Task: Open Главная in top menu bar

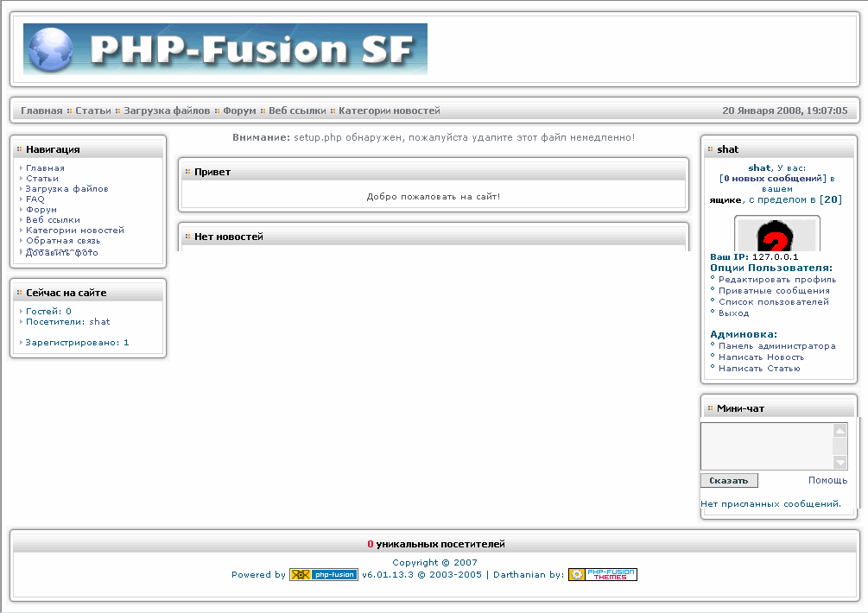Action: 41,111
